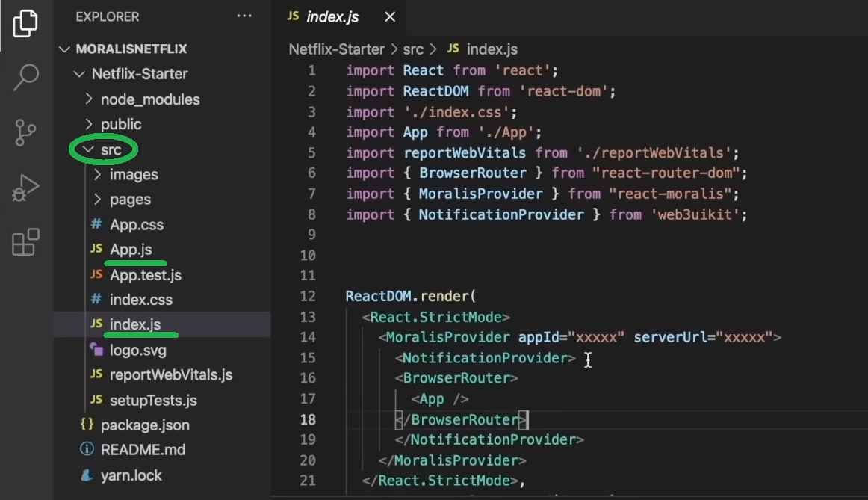Click BrowserRouter in the line 6 import
Screen dimensions: 868x500
[473, 173]
